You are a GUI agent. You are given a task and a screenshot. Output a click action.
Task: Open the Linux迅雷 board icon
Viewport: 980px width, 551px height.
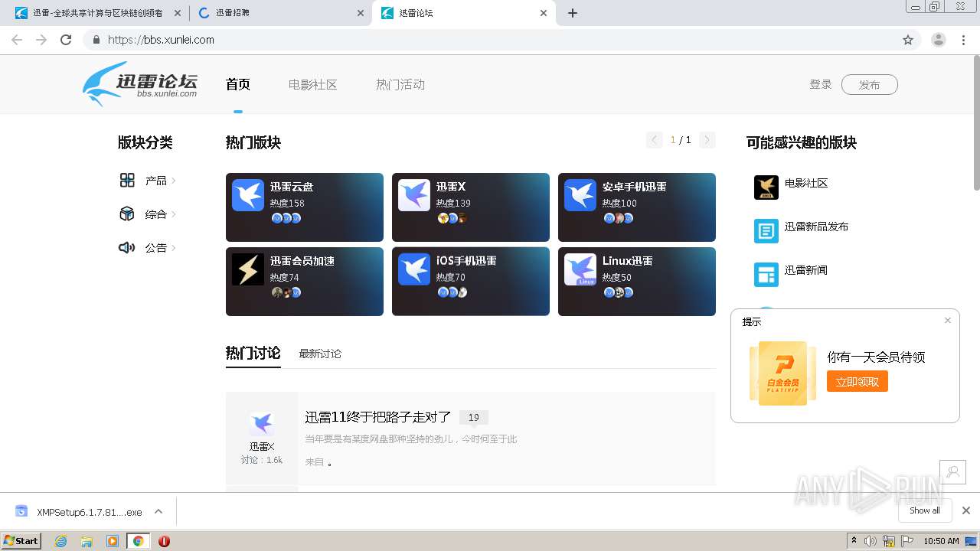(x=580, y=269)
